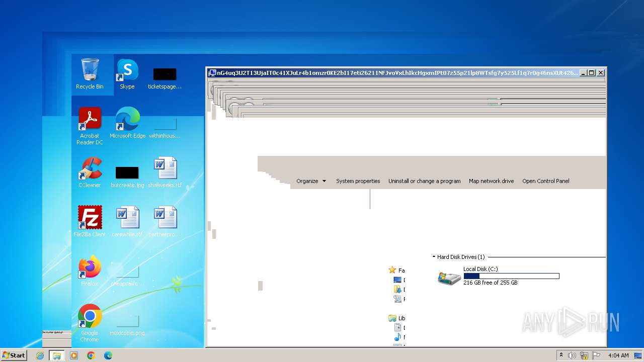Select the carewhile.rtf document icon
644x362 pixels.
pos(127,222)
